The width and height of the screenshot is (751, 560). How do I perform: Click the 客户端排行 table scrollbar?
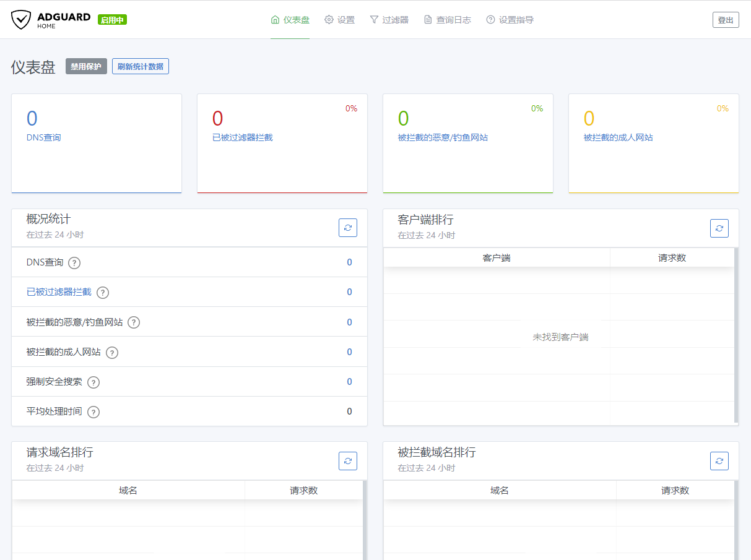point(736,335)
